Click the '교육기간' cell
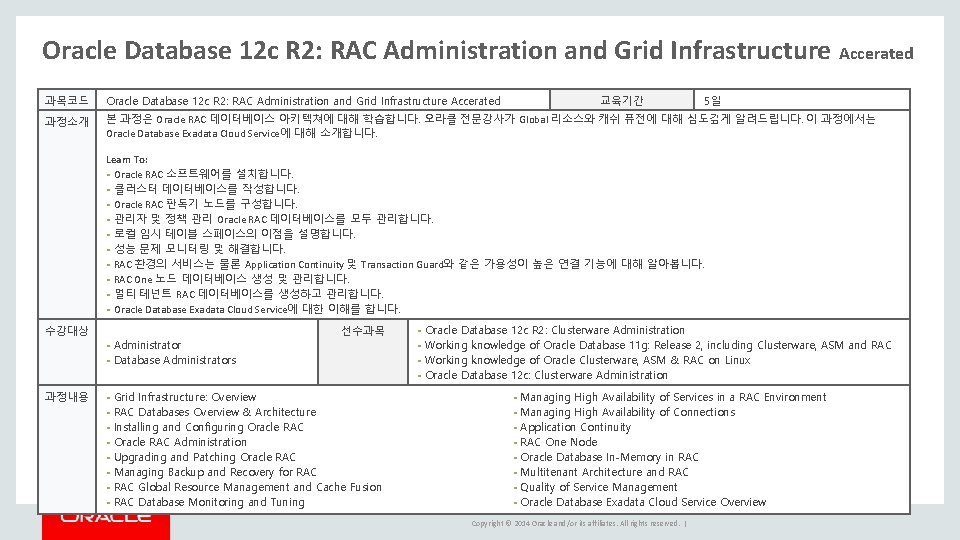The image size is (960, 540). tap(621, 100)
